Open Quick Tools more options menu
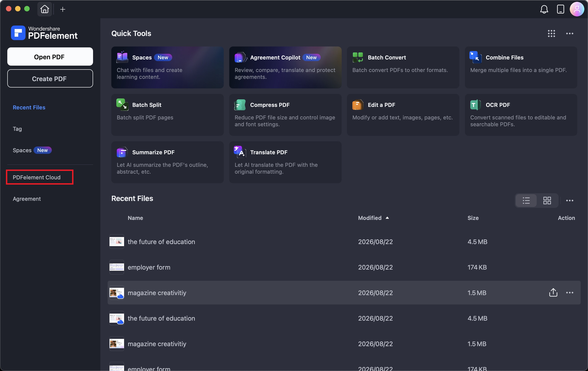Viewport: 588px width, 371px height. click(570, 33)
